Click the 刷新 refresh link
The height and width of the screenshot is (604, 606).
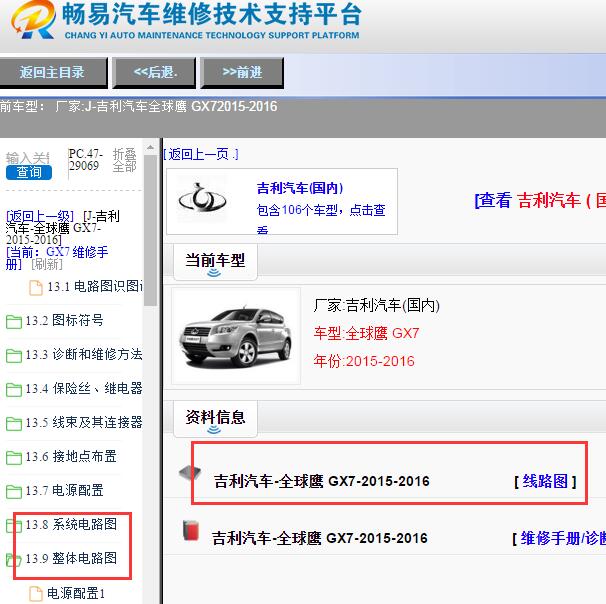47,264
